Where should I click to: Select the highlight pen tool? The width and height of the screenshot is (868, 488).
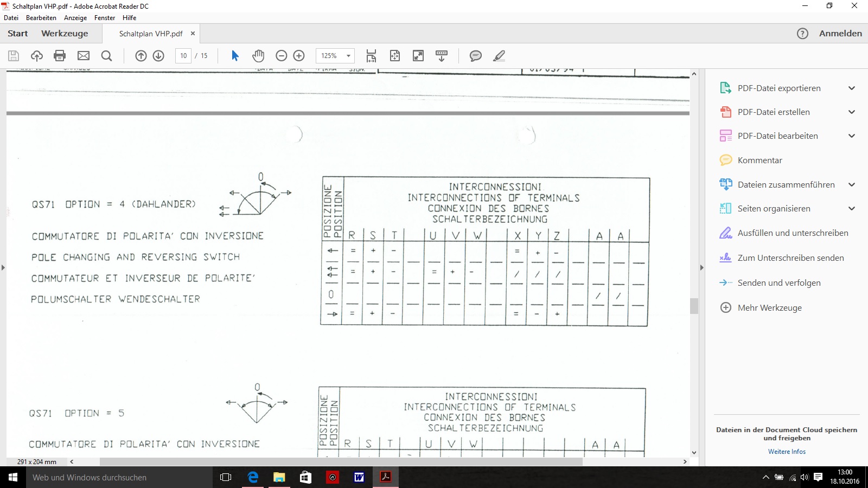(x=499, y=55)
